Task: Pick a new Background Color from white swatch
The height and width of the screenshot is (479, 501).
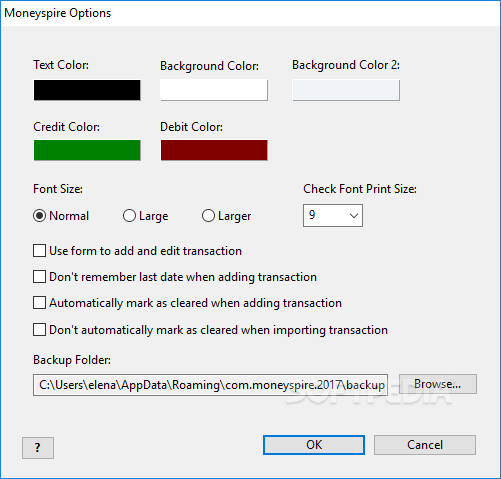Action: tap(214, 90)
